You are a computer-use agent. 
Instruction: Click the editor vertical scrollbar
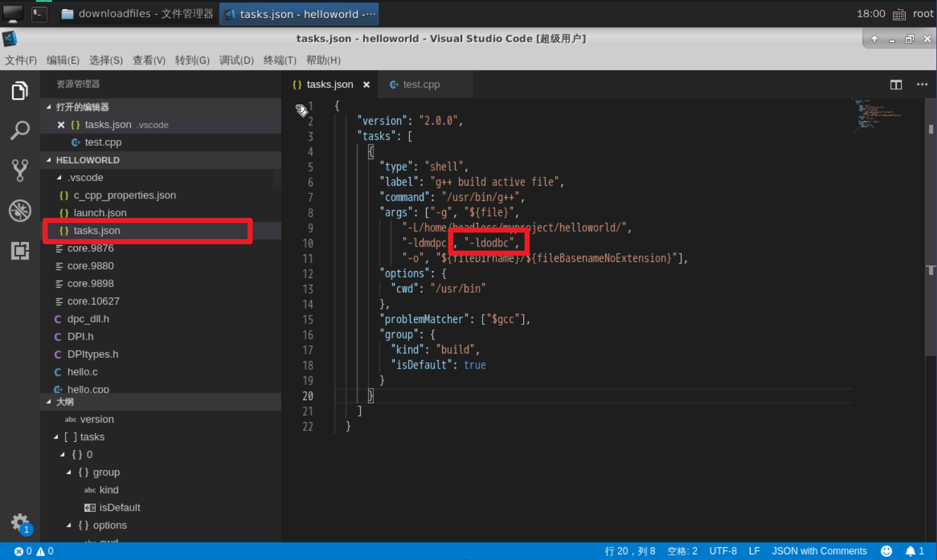pos(931,227)
